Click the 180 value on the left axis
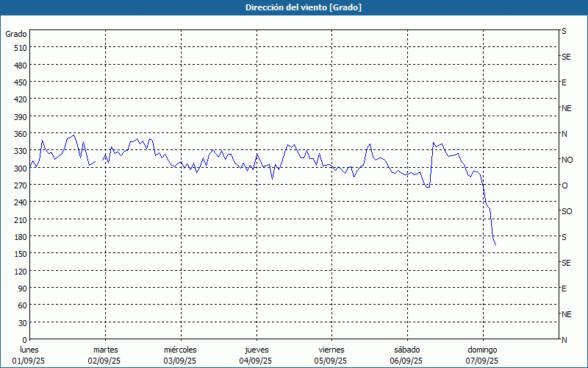 21,237
